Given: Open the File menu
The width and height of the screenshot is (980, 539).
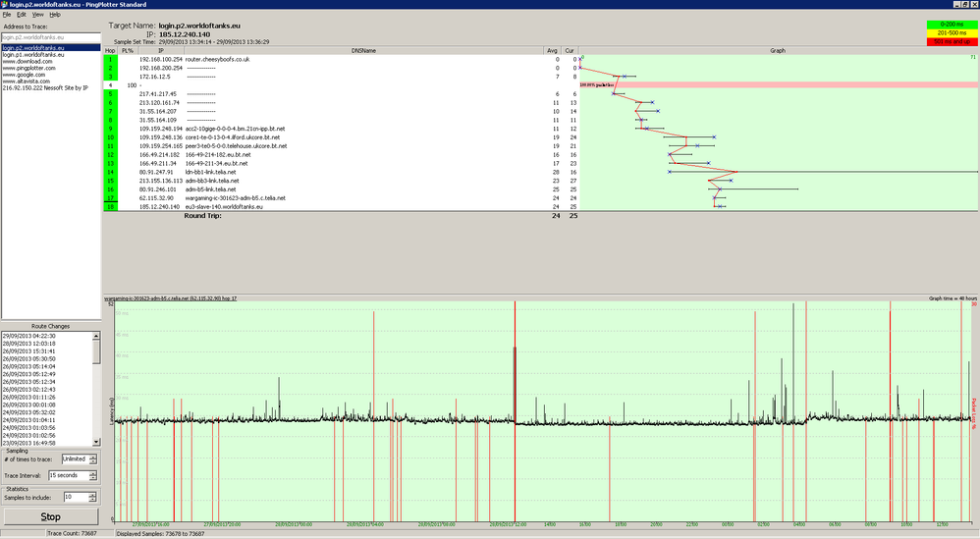Looking at the screenshot, I should 7,15.
